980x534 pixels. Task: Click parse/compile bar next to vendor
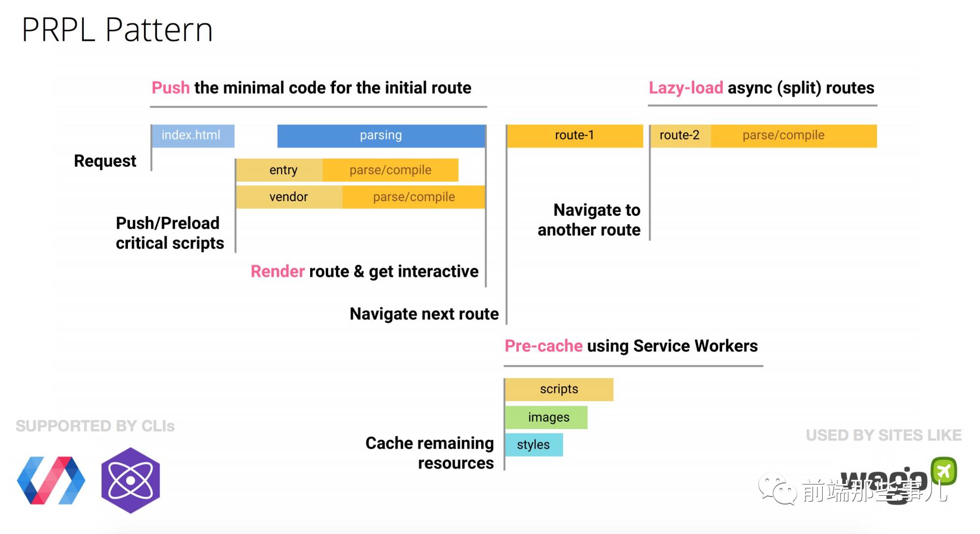point(414,197)
